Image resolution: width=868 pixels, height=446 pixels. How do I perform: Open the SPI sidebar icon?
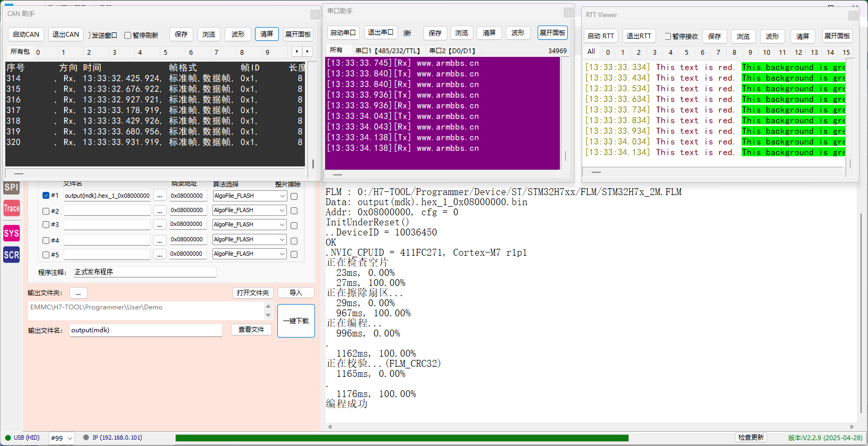tap(11, 187)
